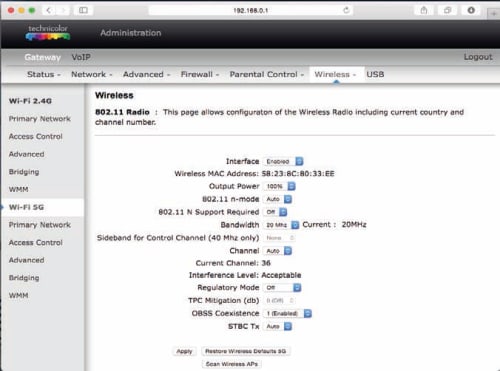This screenshot has width=500, height=371.
Task: Click the Technicolor logo
Action: point(48,33)
